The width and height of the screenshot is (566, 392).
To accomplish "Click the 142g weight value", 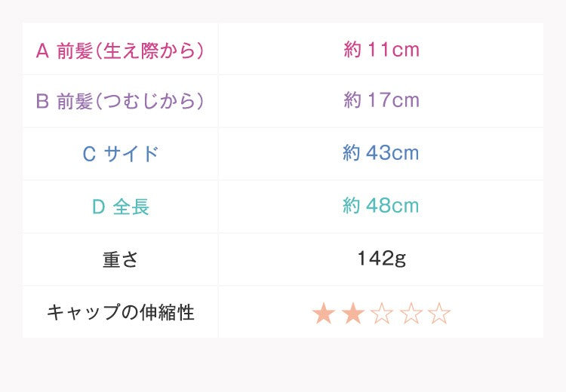I will click(x=381, y=259).
